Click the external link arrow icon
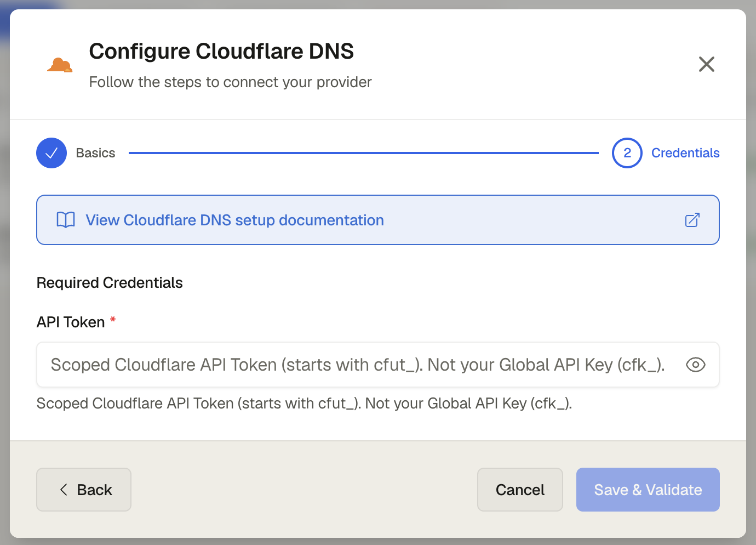 coord(692,220)
